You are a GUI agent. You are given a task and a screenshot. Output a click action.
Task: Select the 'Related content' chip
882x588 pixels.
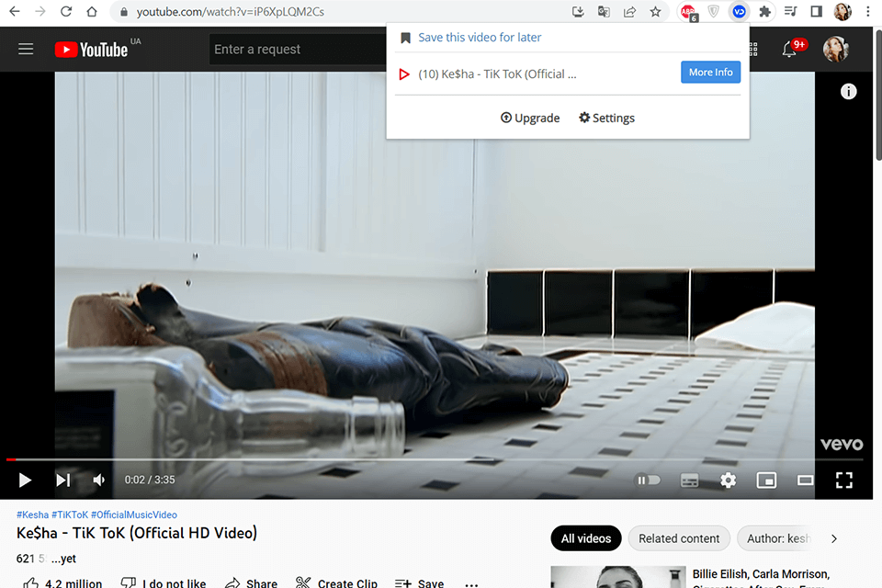click(679, 538)
